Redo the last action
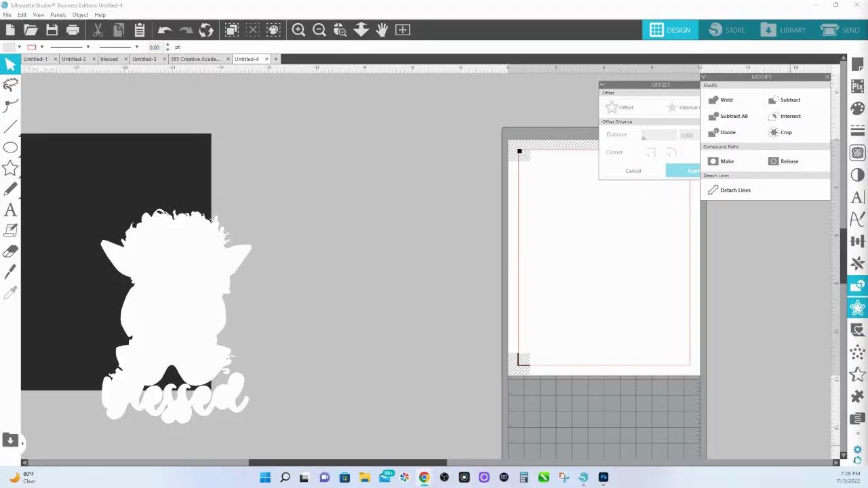The width and height of the screenshot is (868, 488). tap(185, 30)
